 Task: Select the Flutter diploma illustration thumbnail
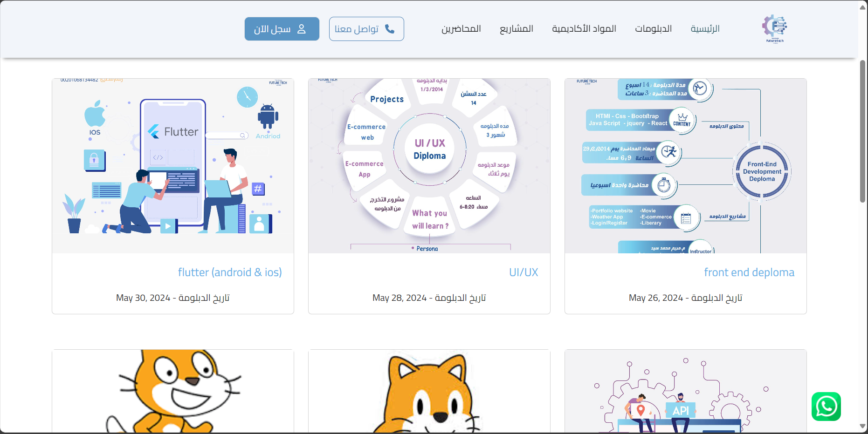pyautogui.click(x=173, y=166)
